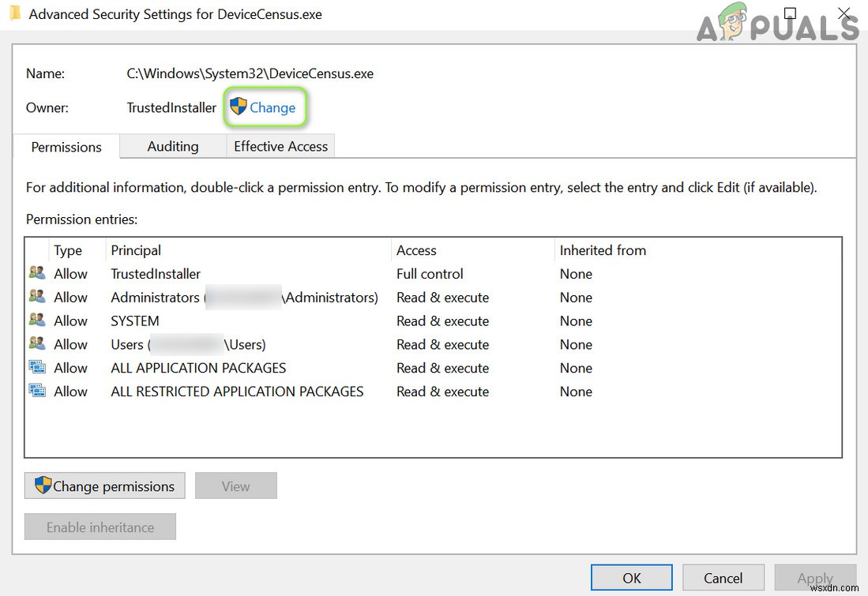The width and height of the screenshot is (868, 596).
Task: Select the SYSTEM permission entry
Action: (x=434, y=321)
